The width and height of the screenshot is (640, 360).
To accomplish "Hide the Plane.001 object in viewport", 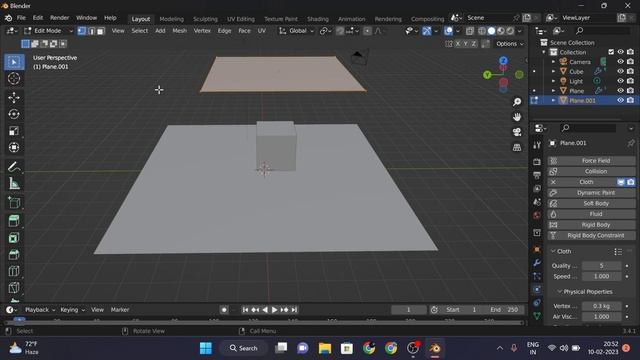I will [x=620, y=100].
